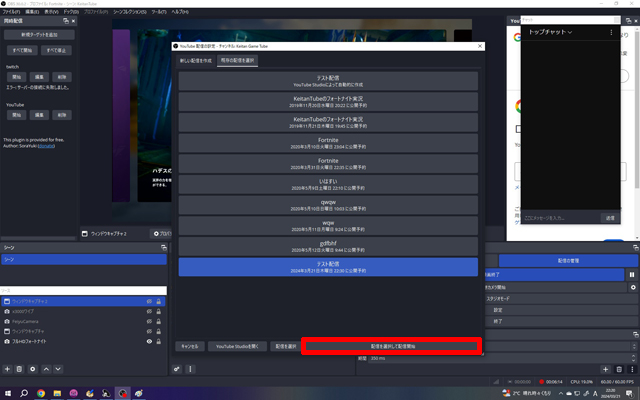Open Chrome from the Windows taskbar
Image resolution: width=640 pixels, height=400 pixels.
41,393
